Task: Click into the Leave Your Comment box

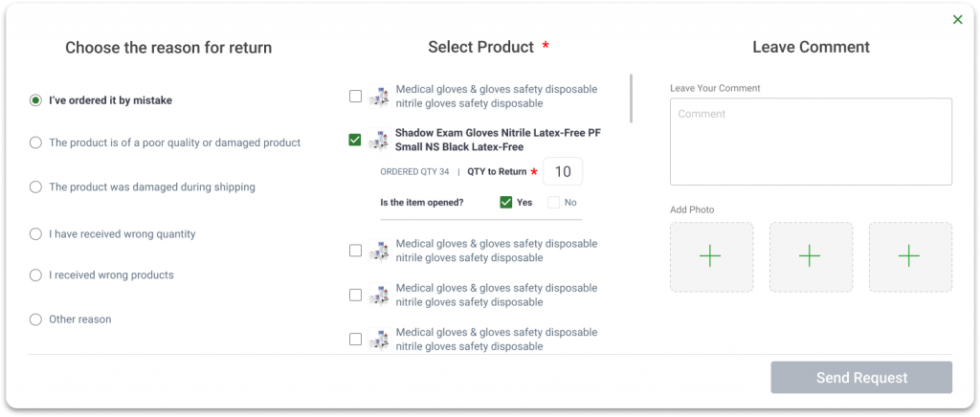Action: (811, 142)
